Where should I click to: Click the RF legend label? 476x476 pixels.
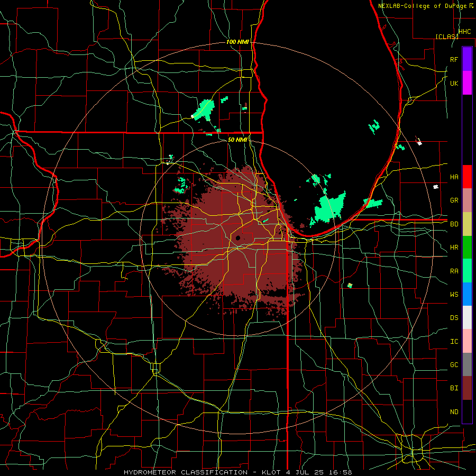[454, 59]
